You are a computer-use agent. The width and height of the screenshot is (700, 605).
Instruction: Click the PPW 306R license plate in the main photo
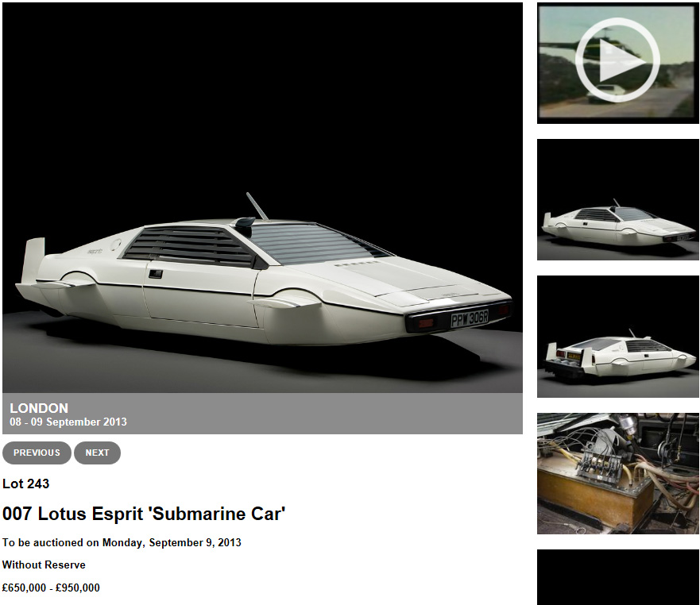tap(470, 318)
